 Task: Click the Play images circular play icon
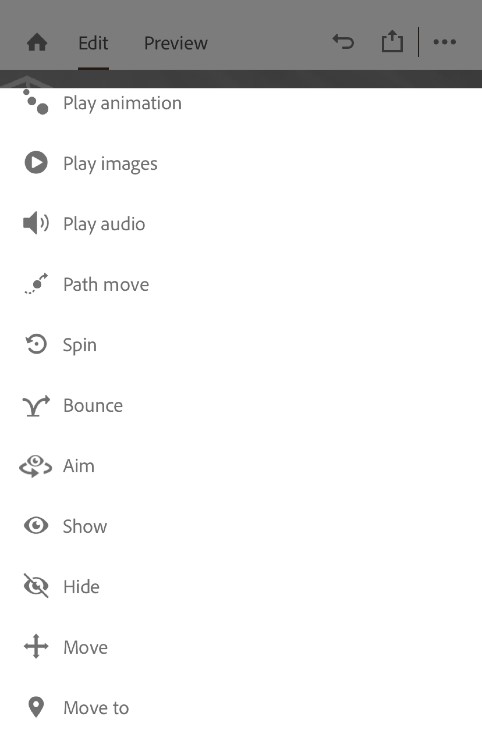pyautogui.click(x=36, y=162)
